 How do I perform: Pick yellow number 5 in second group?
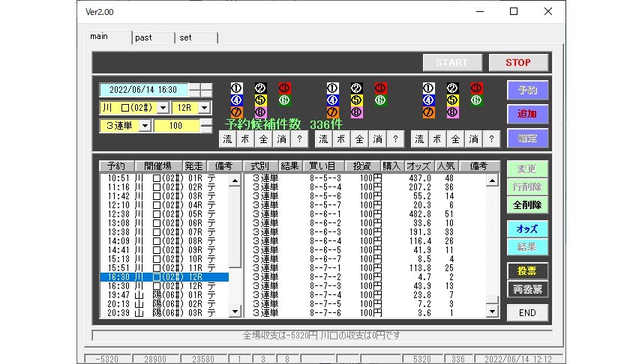click(356, 100)
